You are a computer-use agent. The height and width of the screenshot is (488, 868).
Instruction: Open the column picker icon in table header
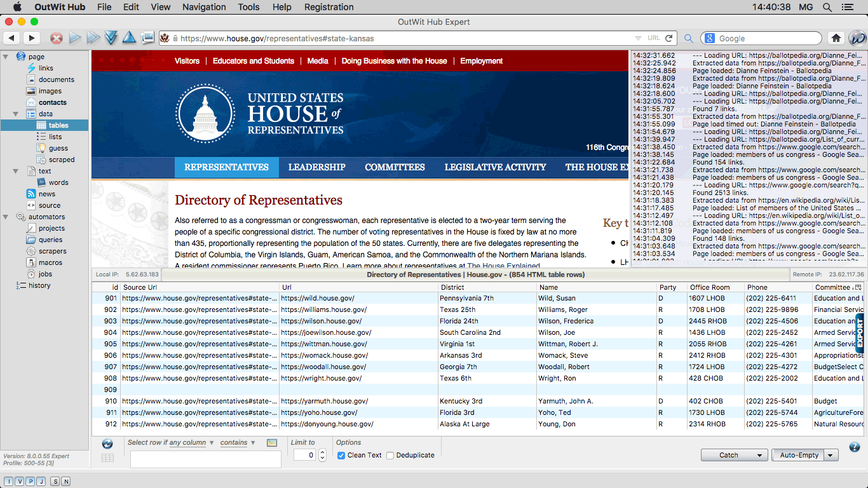[858, 287]
